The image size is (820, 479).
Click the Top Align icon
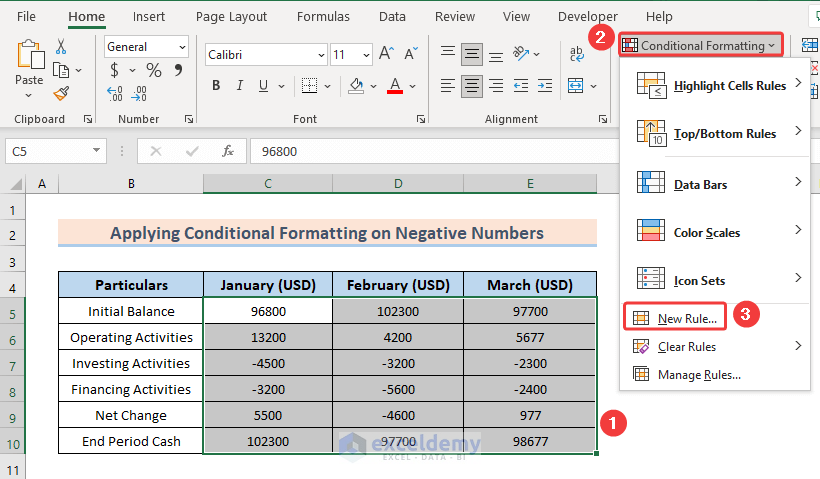[x=448, y=53]
